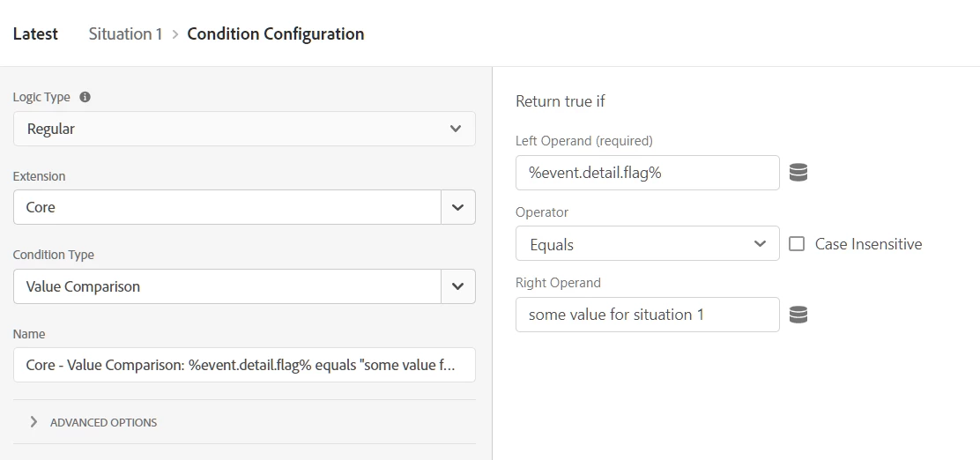Open the Equals operator dropdown
The image size is (980, 460).
(647, 244)
